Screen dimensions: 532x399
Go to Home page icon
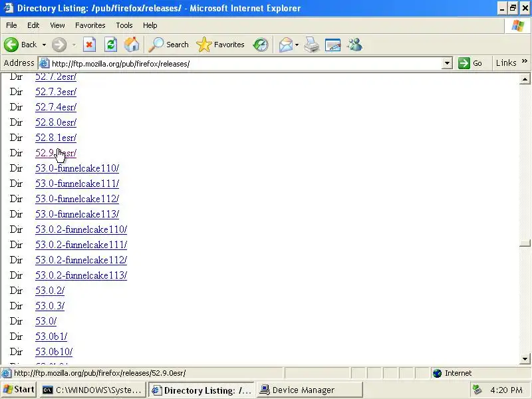click(x=132, y=45)
